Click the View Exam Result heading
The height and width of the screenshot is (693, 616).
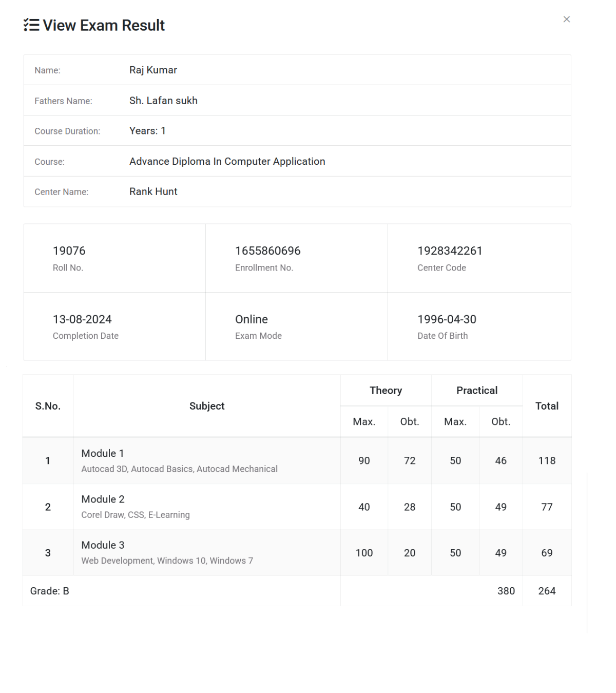104,25
